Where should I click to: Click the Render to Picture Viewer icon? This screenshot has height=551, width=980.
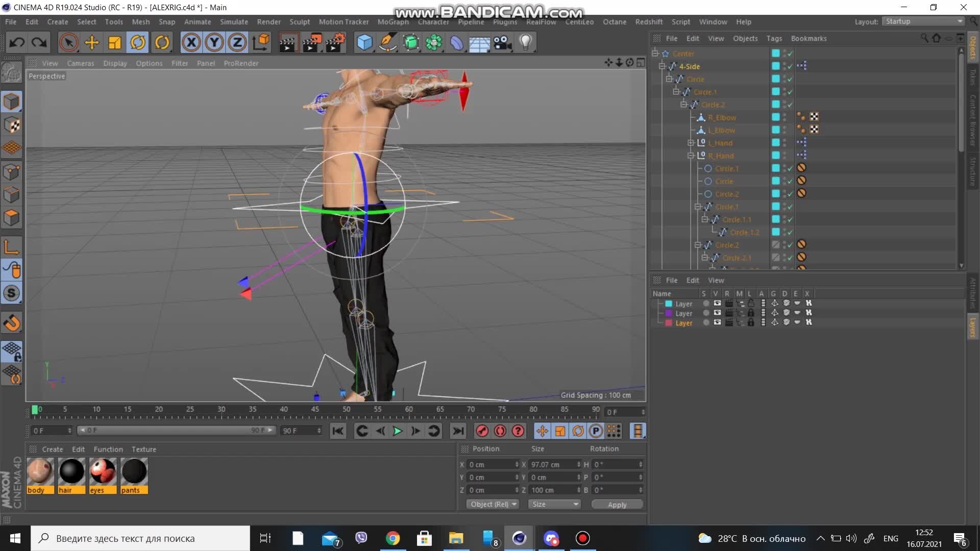[312, 42]
